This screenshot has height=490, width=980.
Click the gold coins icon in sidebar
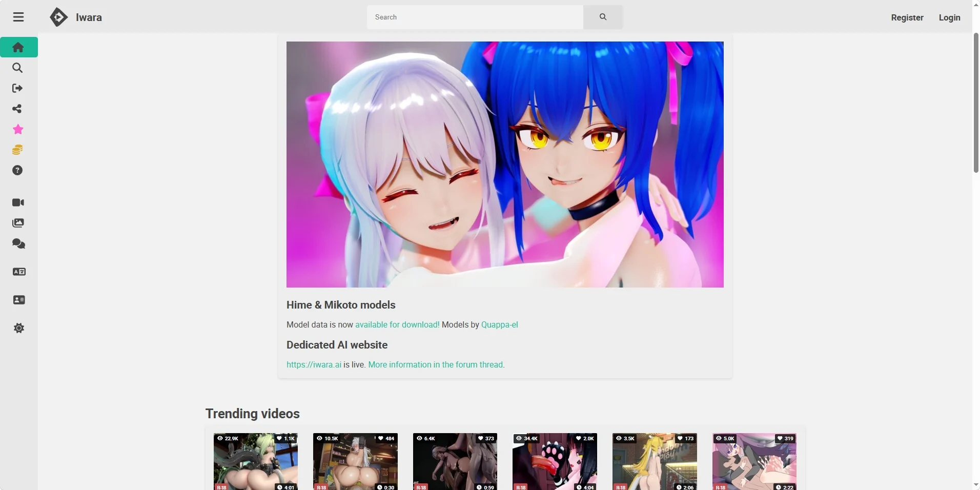[18, 150]
